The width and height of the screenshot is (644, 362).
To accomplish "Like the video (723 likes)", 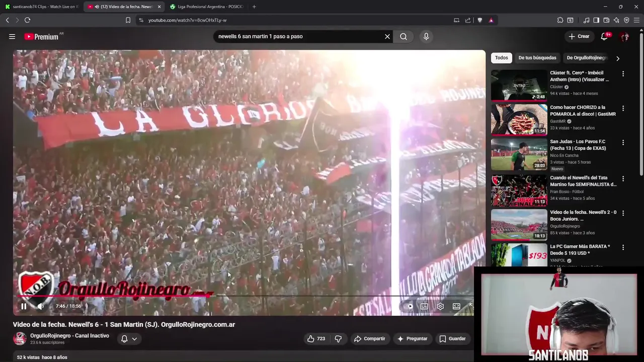I will coord(316,339).
